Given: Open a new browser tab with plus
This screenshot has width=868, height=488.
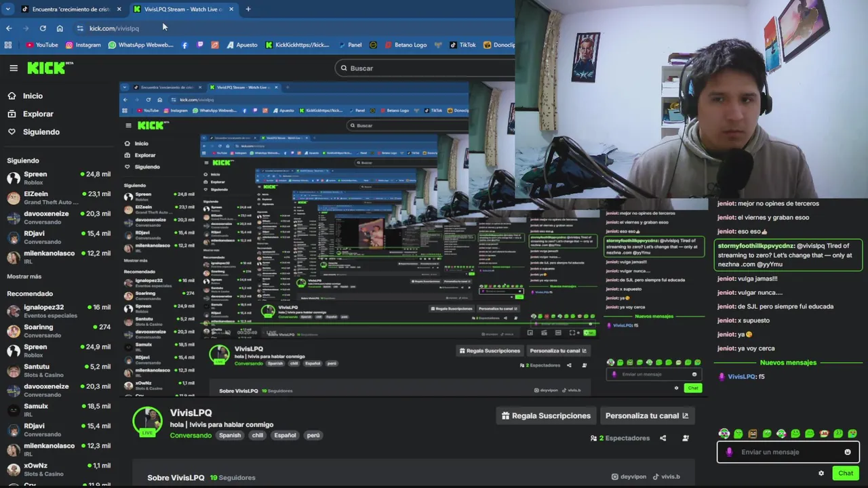Looking at the screenshot, I should [x=248, y=9].
